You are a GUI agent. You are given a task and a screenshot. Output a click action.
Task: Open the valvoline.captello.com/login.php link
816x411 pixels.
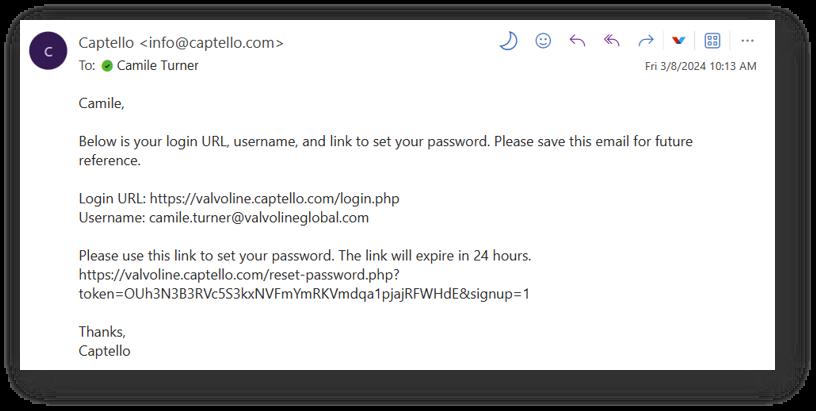[x=274, y=199]
